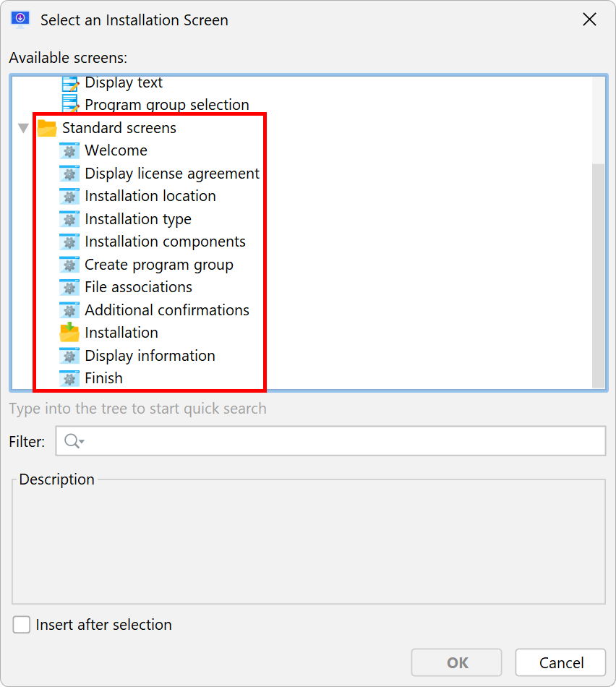Click the Standard screens folder icon
Image resolution: width=616 pixels, height=687 pixels.
pyautogui.click(x=47, y=129)
